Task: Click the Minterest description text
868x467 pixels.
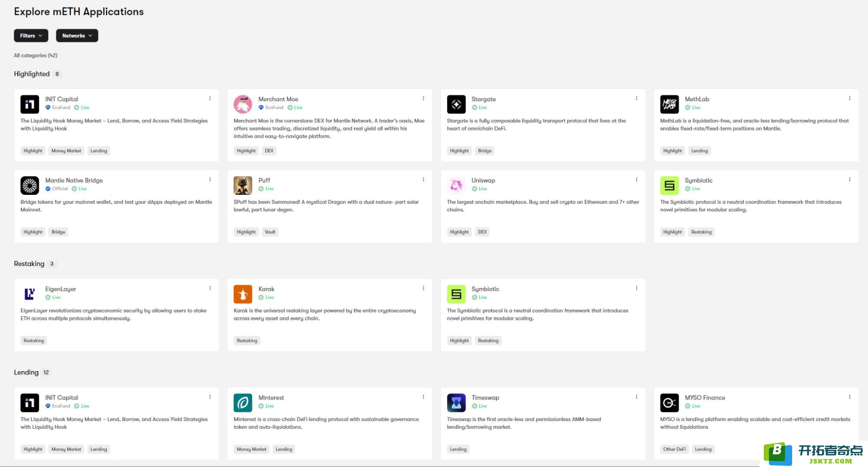Action: (326, 423)
